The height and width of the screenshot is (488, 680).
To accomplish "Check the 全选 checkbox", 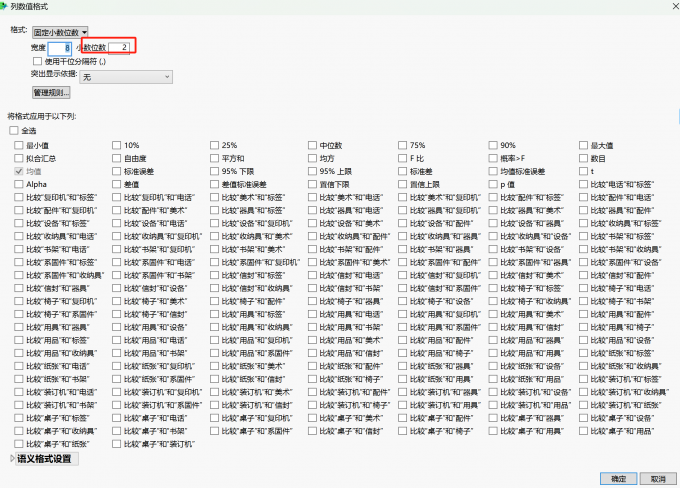I will point(14,130).
